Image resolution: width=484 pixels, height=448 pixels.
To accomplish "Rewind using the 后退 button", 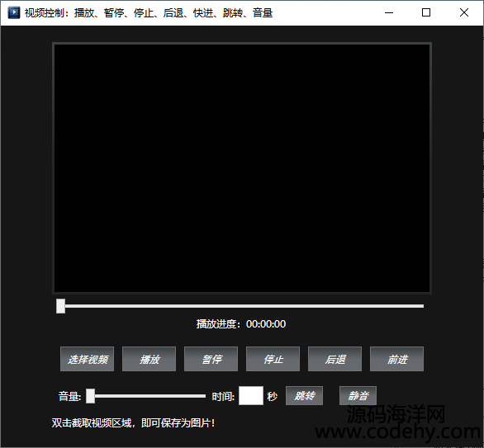I will (x=335, y=359).
